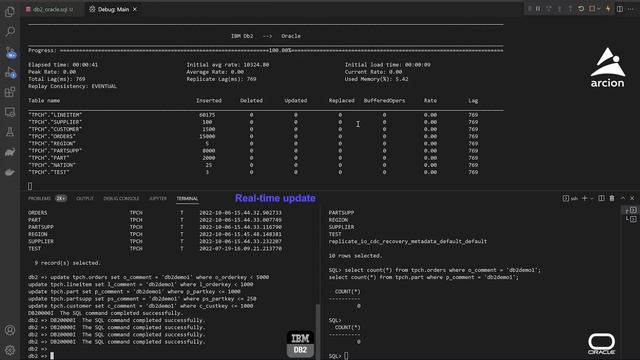Screen dimensions: 640x360
Task: Click the db2 => prompt cursor line
Action: 41,356
